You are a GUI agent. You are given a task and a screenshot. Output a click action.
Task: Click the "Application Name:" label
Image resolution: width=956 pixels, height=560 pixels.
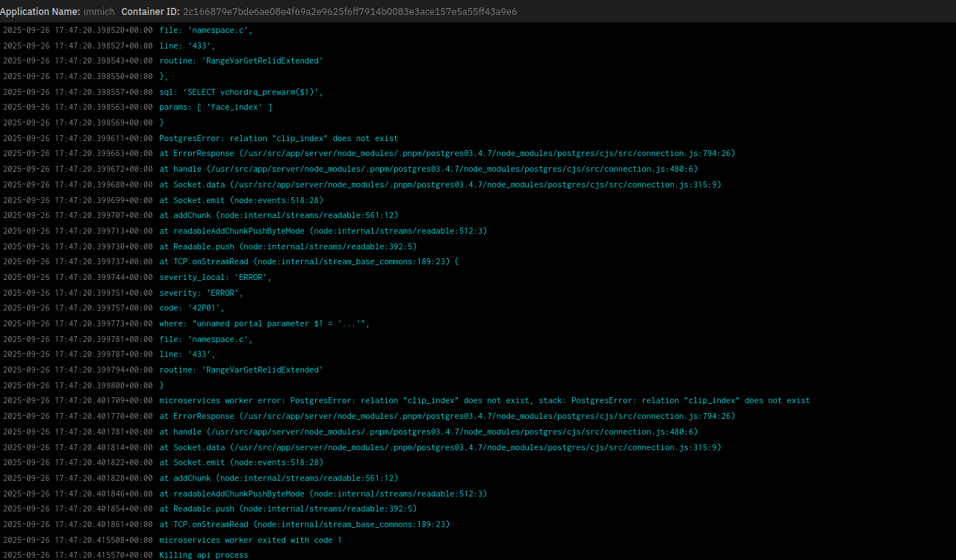click(40, 12)
